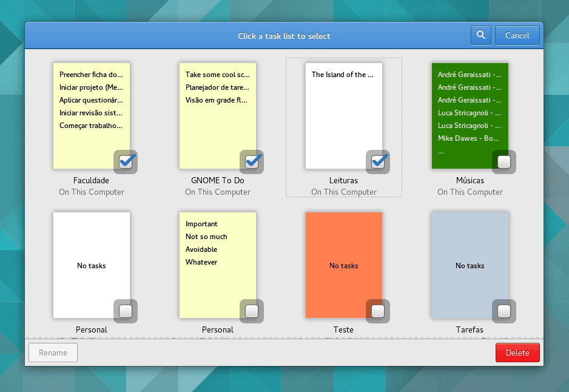
Task: Click the "Preencher ficha do..." task line
Action: tap(91, 75)
